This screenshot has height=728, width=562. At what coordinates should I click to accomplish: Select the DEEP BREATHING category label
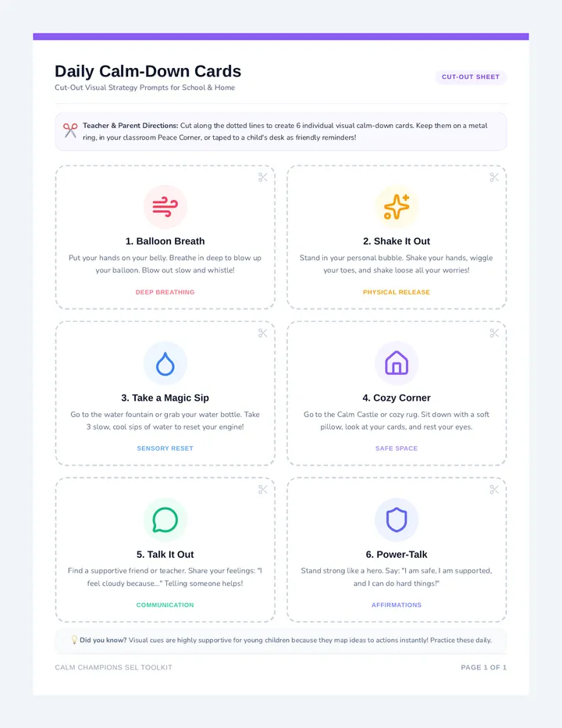coord(165,292)
